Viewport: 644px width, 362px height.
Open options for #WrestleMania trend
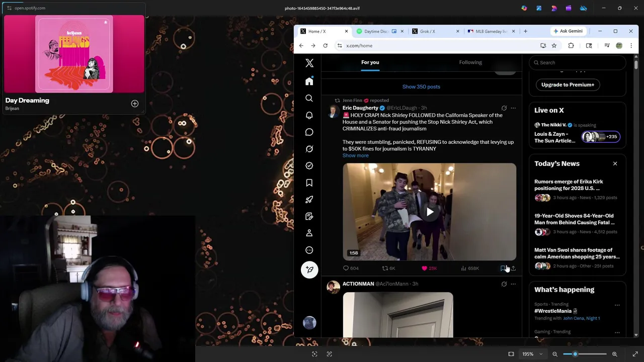tap(617, 305)
